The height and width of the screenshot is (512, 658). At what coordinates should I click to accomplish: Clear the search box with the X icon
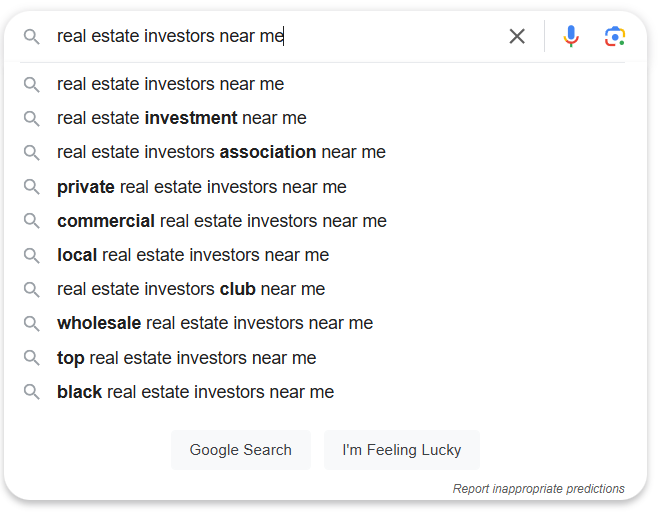coord(517,36)
